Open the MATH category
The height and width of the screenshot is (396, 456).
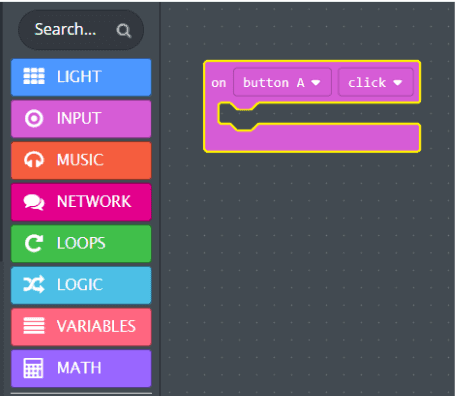pyautogui.click(x=81, y=368)
